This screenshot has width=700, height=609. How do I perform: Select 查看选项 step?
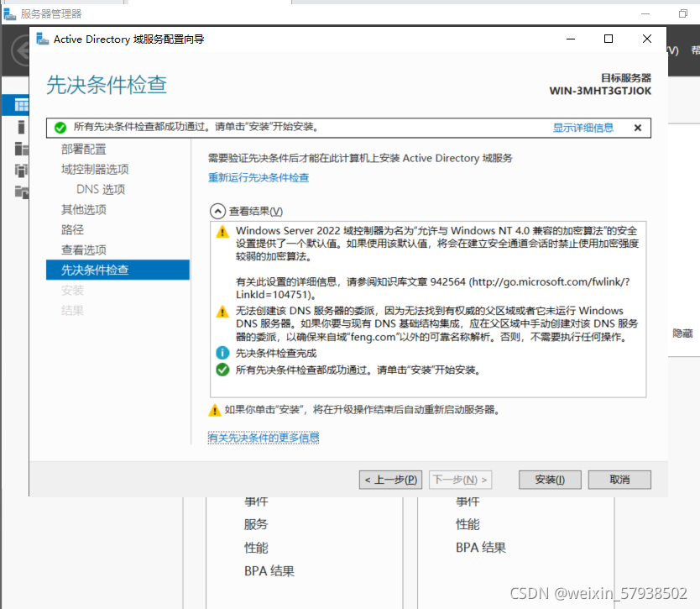tap(83, 249)
